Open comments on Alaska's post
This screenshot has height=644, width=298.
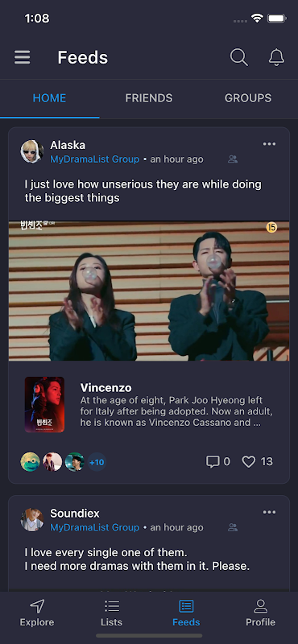coord(213,461)
